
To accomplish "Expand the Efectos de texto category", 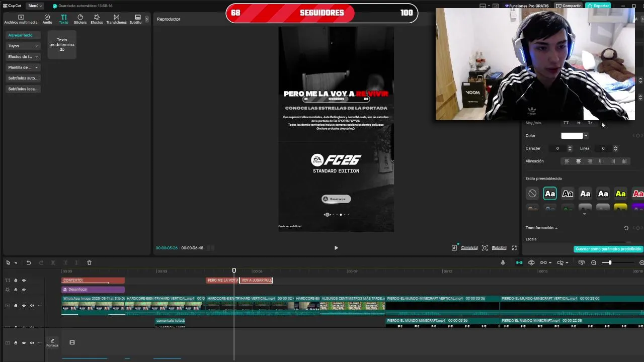I will tap(23, 57).
